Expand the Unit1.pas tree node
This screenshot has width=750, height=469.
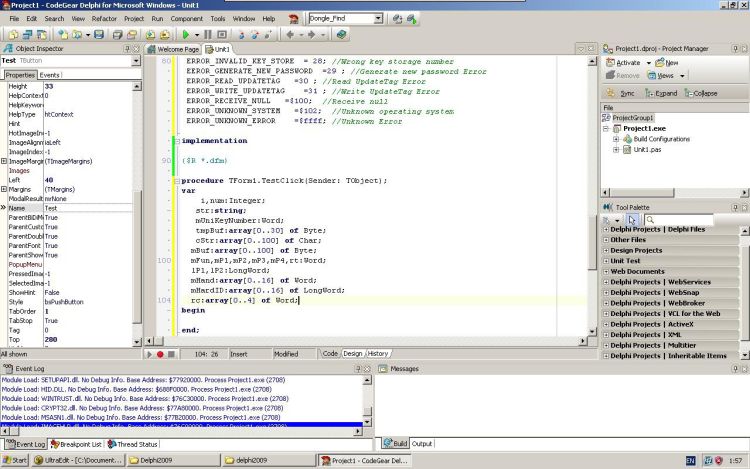pos(616,150)
